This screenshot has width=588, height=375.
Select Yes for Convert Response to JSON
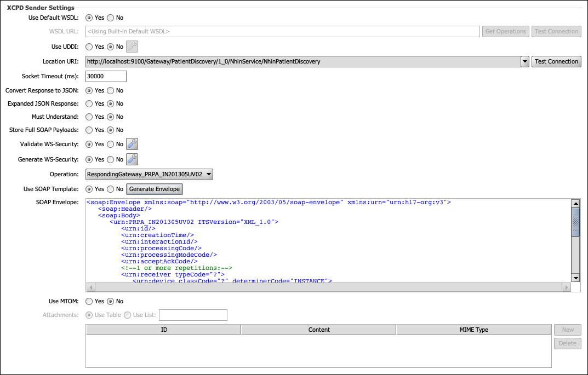pyautogui.click(x=89, y=91)
